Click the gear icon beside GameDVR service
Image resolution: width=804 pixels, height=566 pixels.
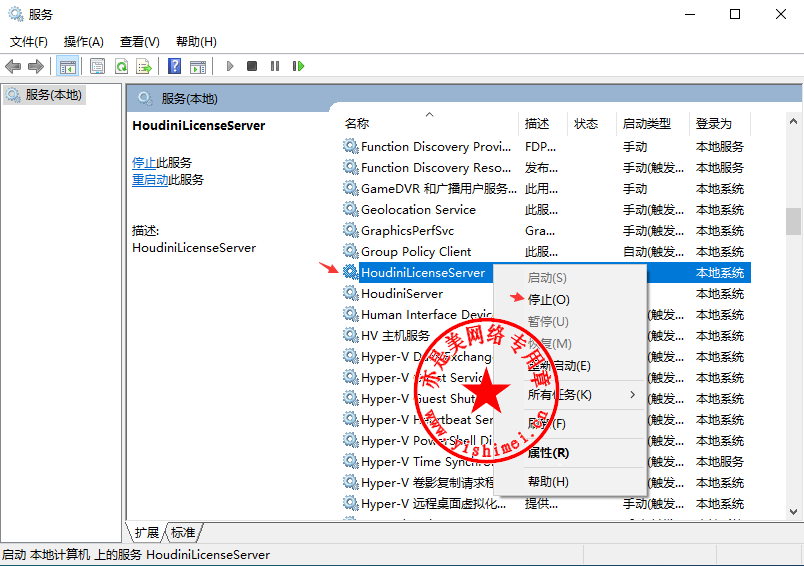tap(351, 188)
